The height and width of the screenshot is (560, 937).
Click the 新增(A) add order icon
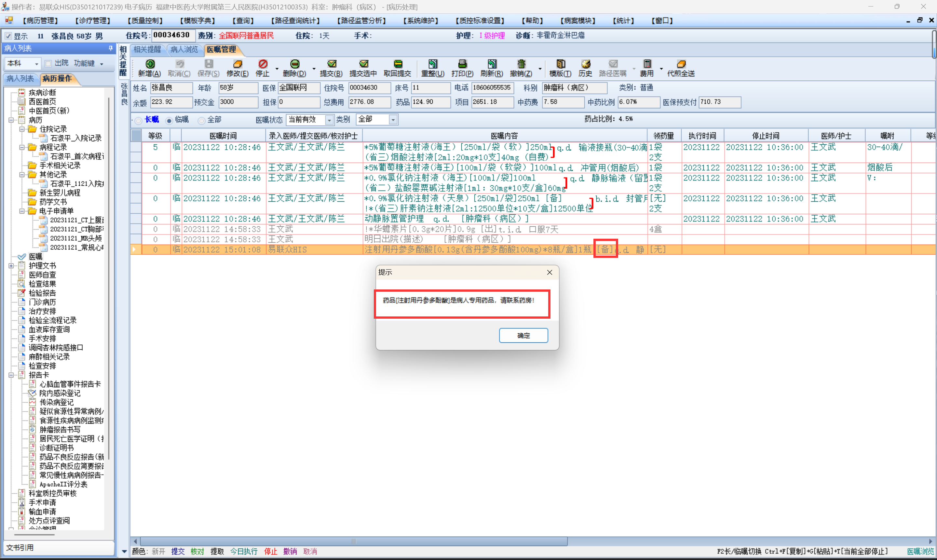[x=150, y=64]
